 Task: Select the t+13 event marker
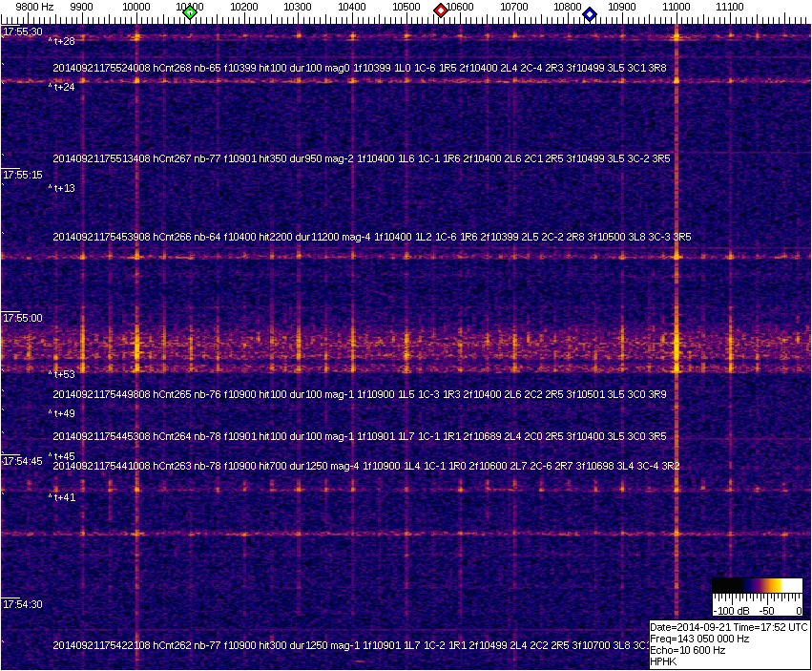63,188
